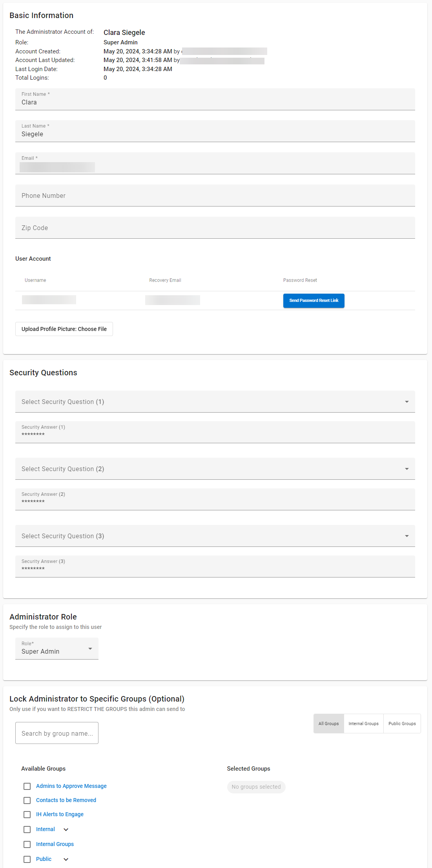Click the Clara Siegele account name text
Viewport: 432px width, 868px height.
tap(124, 33)
